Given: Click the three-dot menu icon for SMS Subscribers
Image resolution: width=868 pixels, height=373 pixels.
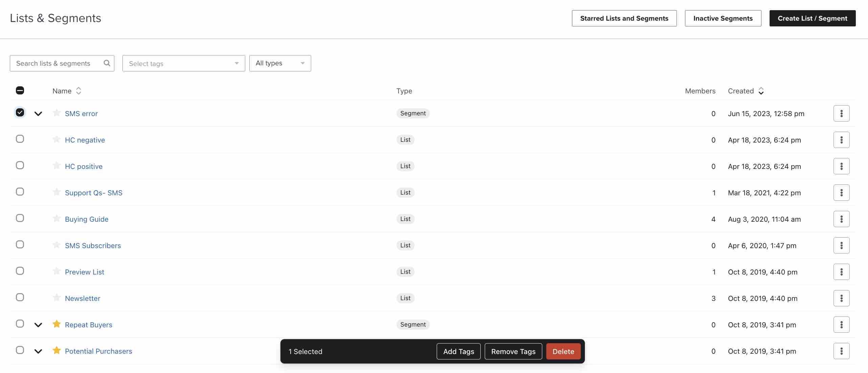Looking at the screenshot, I should (x=841, y=245).
